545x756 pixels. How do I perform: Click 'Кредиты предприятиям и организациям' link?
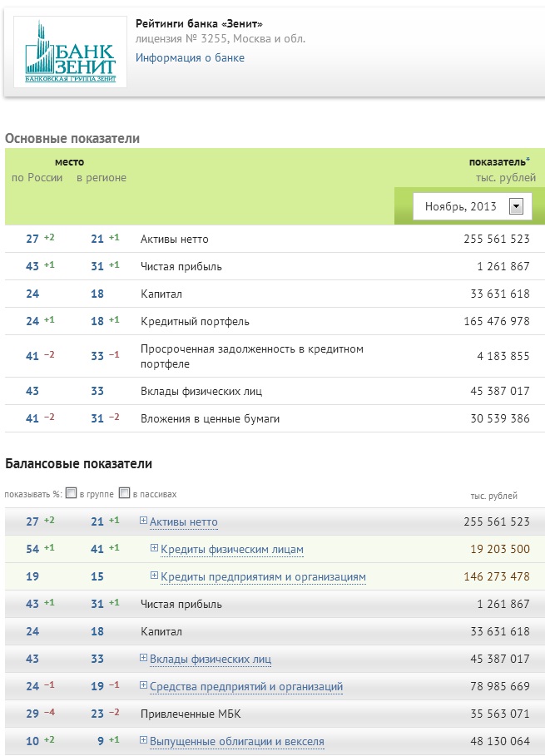point(263,577)
